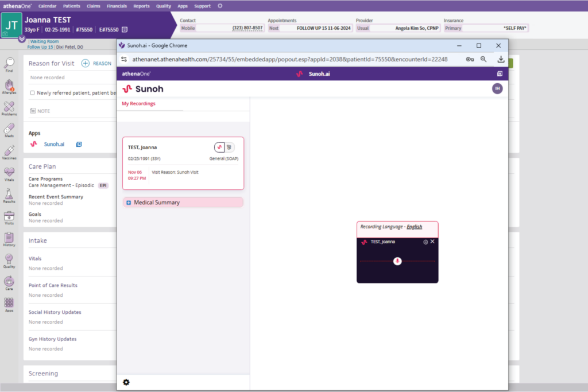Image resolution: width=588 pixels, height=392 pixels.
Task: Change the recording language English
Action: (415, 227)
